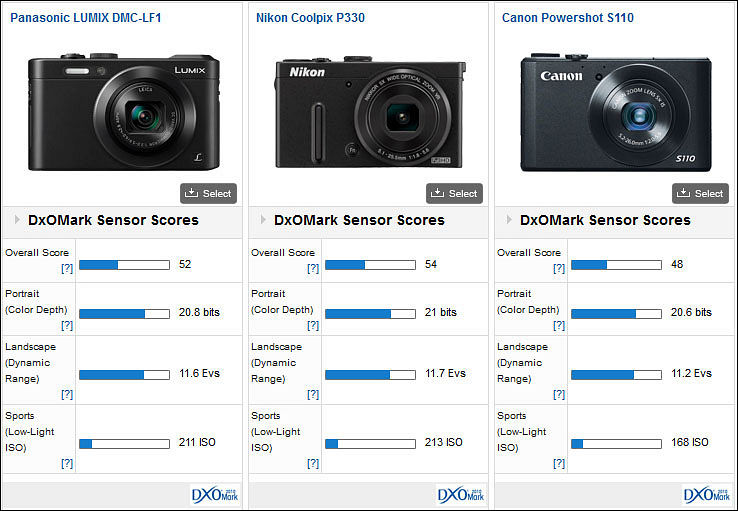Open the Canon Powershot S110 title link
Viewport: 738px width, 511px height.
click(567, 18)
